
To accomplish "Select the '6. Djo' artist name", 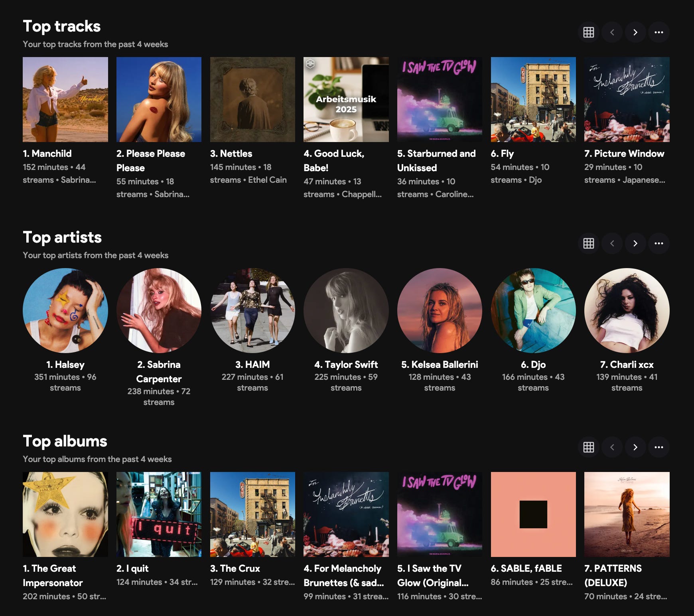I will pos(533,365).
